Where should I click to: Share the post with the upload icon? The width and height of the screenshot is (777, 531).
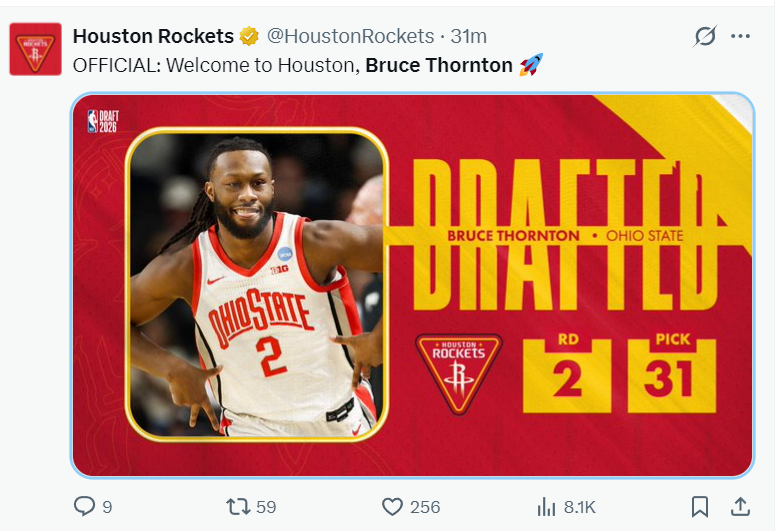(740, 507)
